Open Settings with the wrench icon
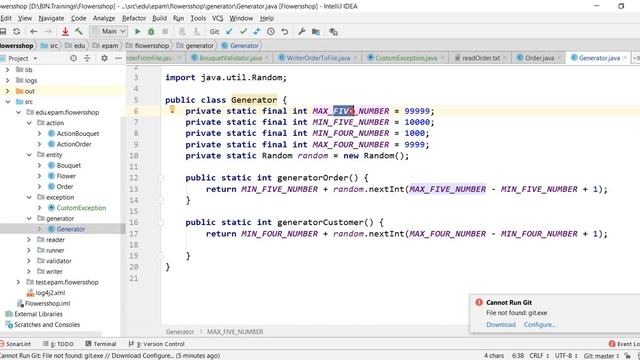Image resolution: width=640 pixels, height=360 pixels. pos(302,31)
